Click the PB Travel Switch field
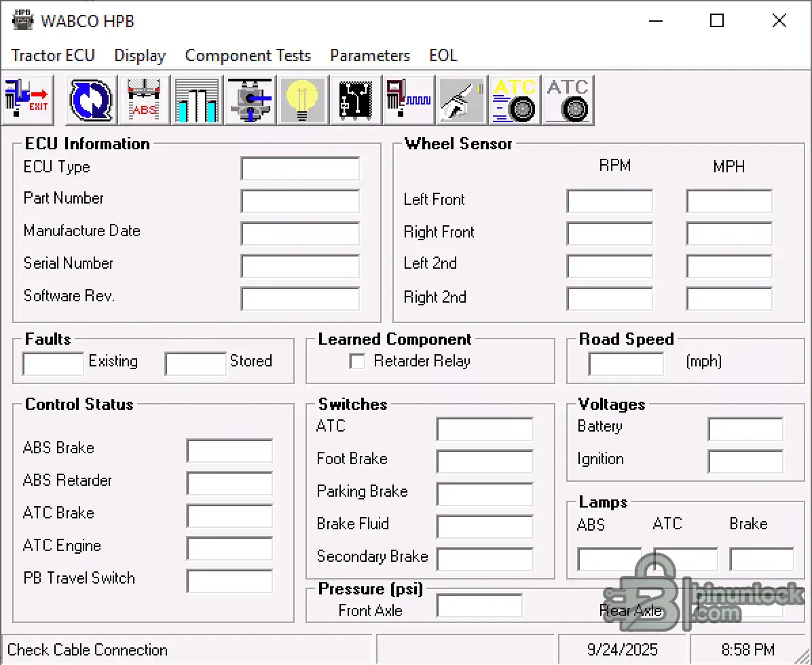Viewport: 812px width, 665px height. [x=229, y=581]
